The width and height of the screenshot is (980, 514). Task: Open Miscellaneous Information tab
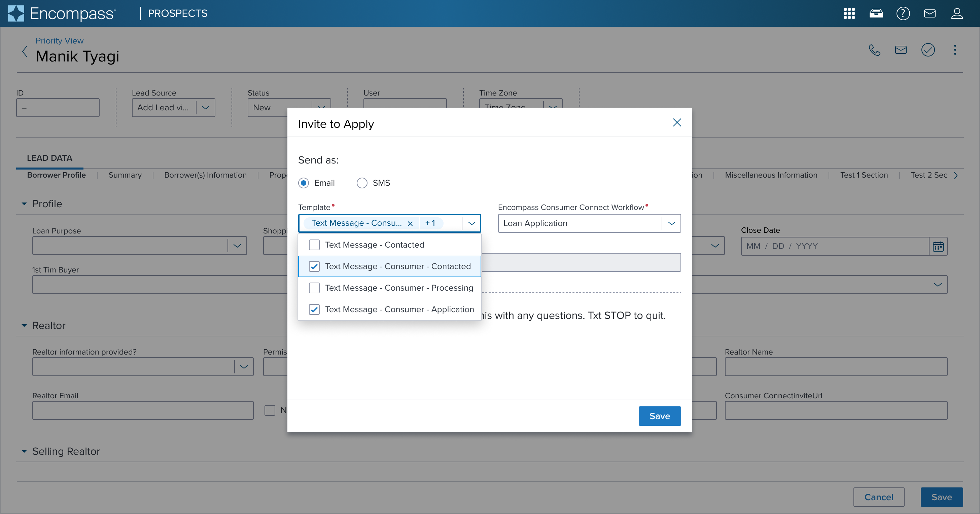tap(771, 175)
